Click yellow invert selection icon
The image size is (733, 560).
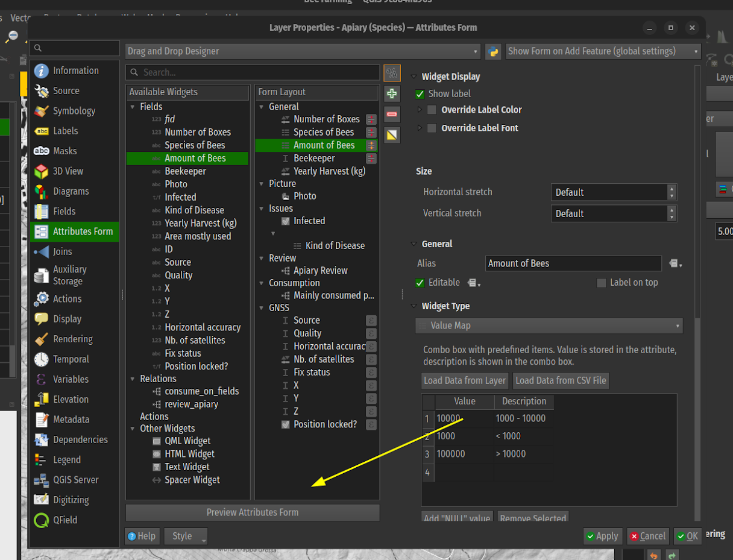click(392, 134)
